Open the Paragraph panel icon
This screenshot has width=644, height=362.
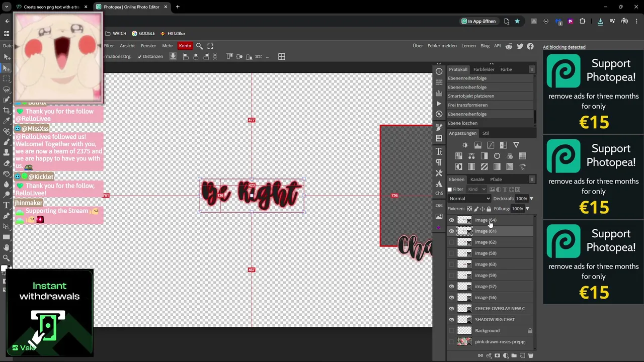pos(439,162)
